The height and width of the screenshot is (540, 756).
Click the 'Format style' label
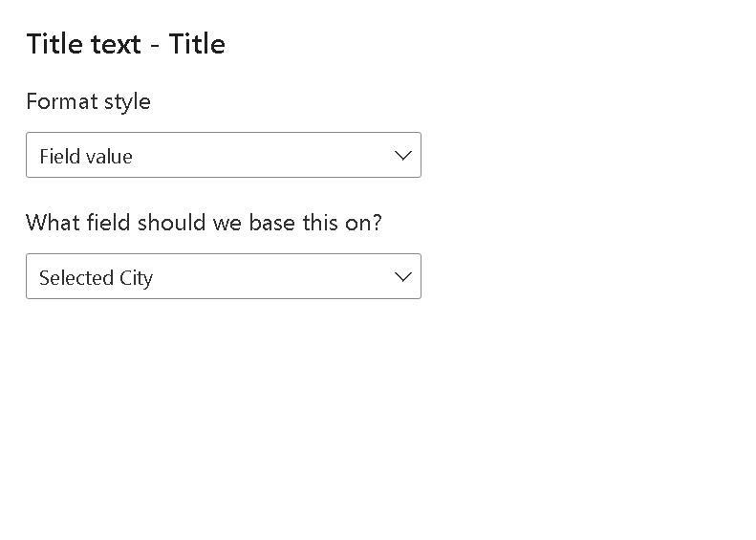(88, 101)
